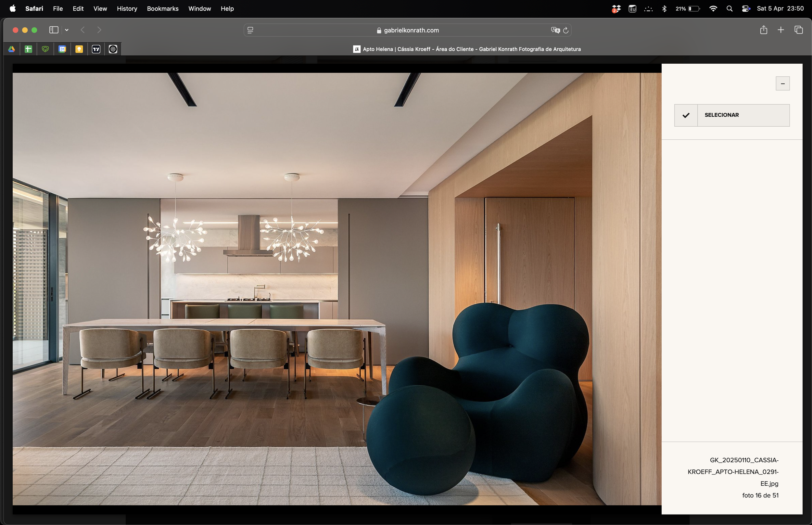Open the History menu
This screenshot has width=812, height=525.
127,8
